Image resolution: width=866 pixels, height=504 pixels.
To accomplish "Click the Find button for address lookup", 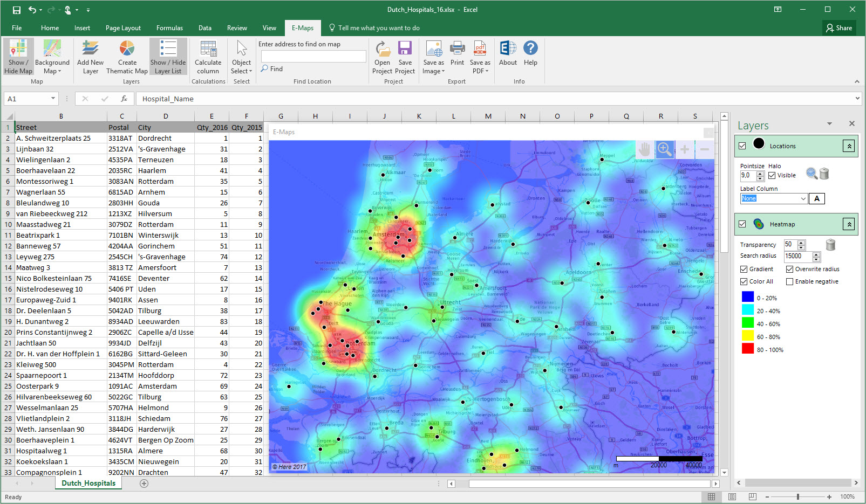I will tap(271, 68).
